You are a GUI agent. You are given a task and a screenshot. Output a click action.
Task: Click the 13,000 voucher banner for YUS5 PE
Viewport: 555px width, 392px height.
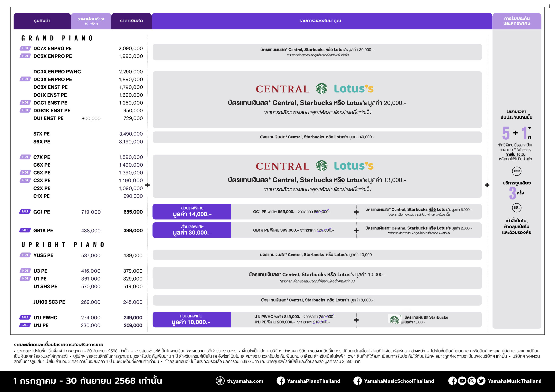coord(317,255)
